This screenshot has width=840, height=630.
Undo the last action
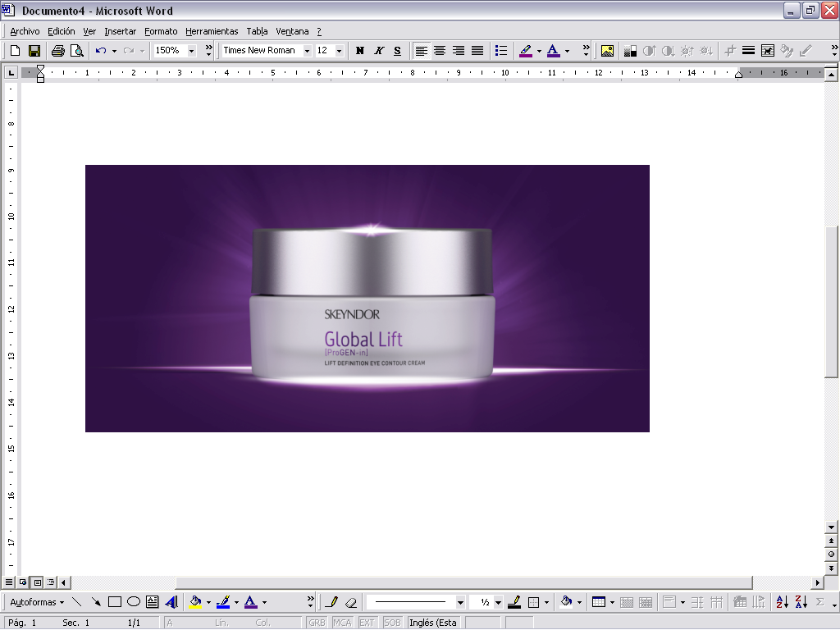[x=101, y=50]
